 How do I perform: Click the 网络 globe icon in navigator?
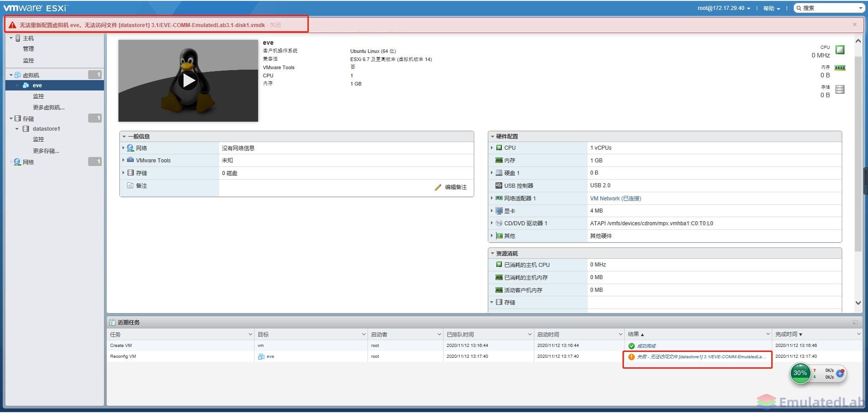[18, 162]
